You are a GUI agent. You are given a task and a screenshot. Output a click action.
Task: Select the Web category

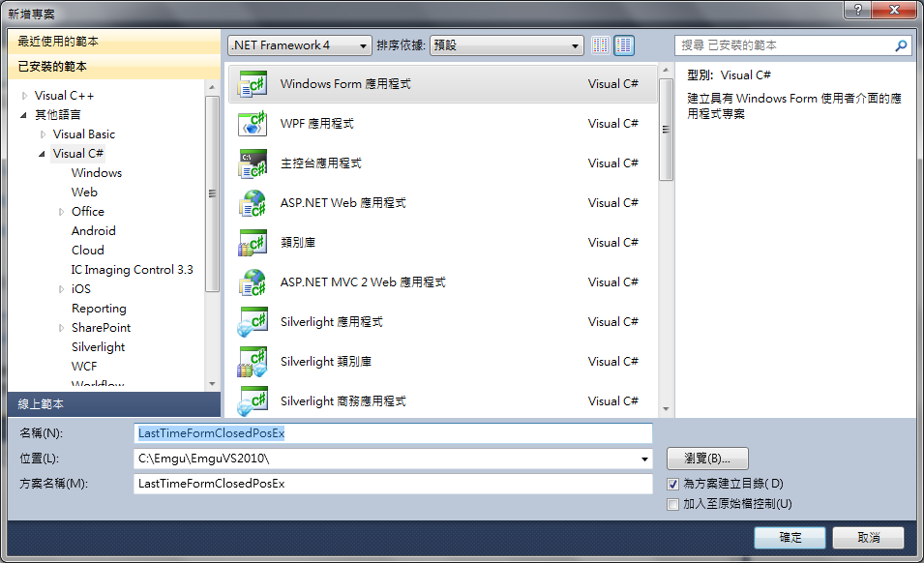[x=84, y=192]
